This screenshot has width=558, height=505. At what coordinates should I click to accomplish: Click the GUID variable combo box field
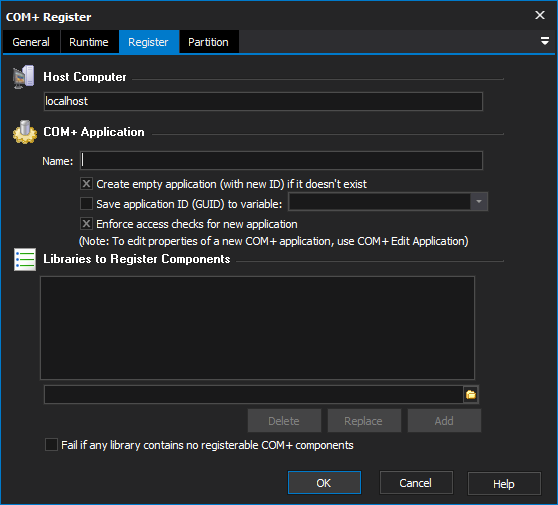coord(379,202)
